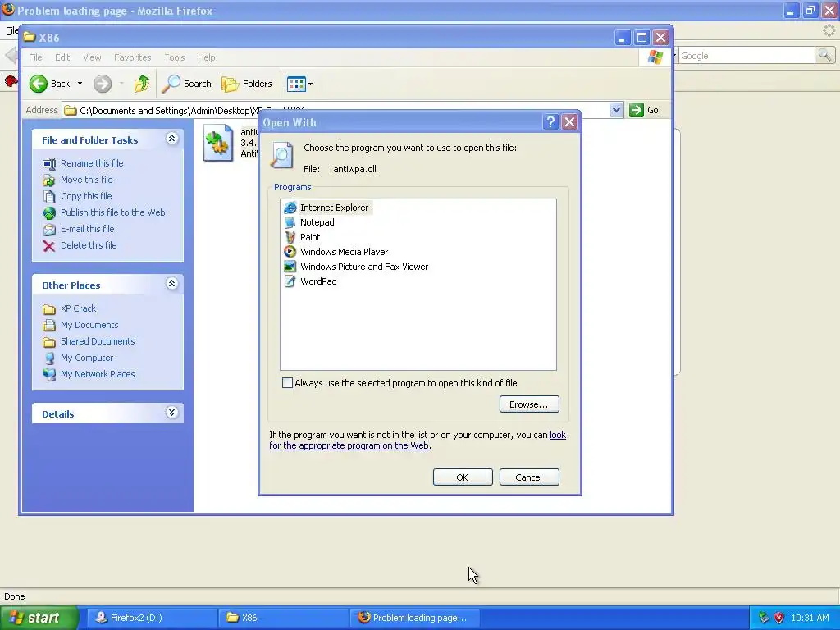Image resolution: width=840 pixels, height=630 pixels.
Task: Click the red Delete this file icon
Action: click(49, 245)
